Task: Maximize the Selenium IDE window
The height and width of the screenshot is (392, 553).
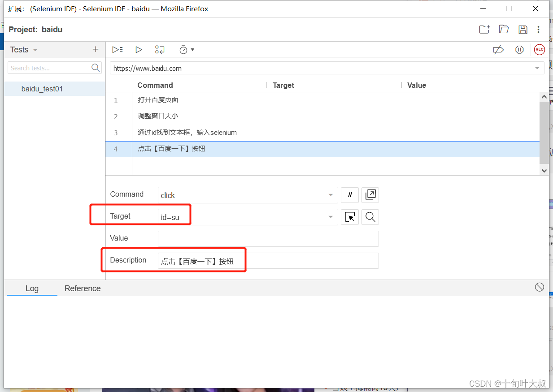Action: click(509, 9)
